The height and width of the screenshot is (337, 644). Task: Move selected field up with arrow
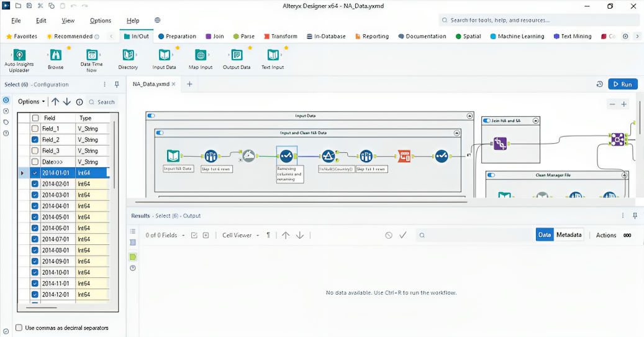[x=55, y=101]
